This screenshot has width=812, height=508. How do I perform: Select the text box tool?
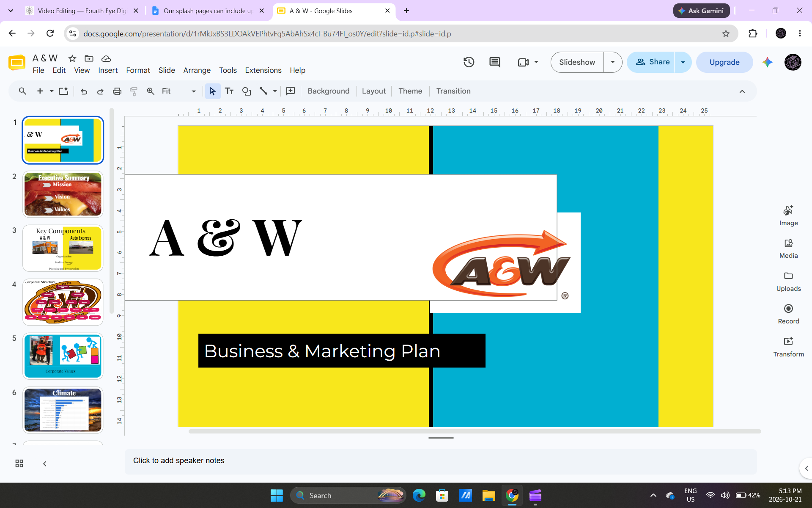point(229,91)
